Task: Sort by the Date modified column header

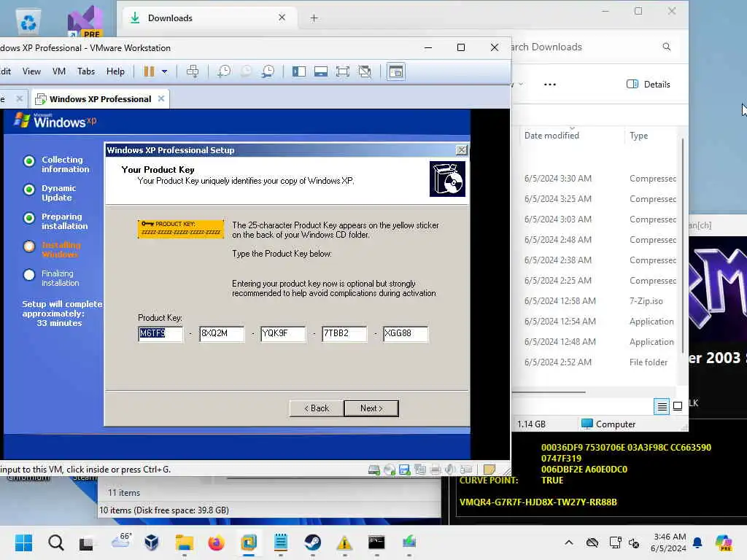Action: (x=551, y=136)
